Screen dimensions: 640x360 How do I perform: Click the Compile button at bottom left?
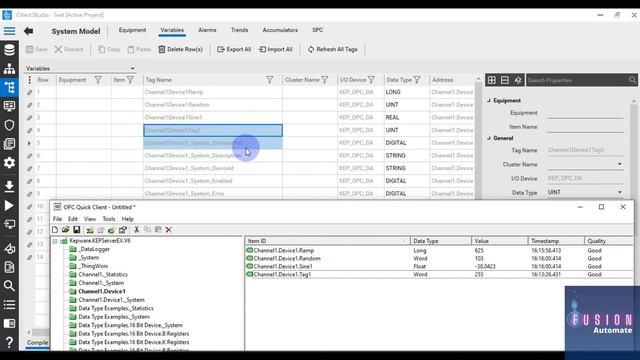[x=37, y=342]
